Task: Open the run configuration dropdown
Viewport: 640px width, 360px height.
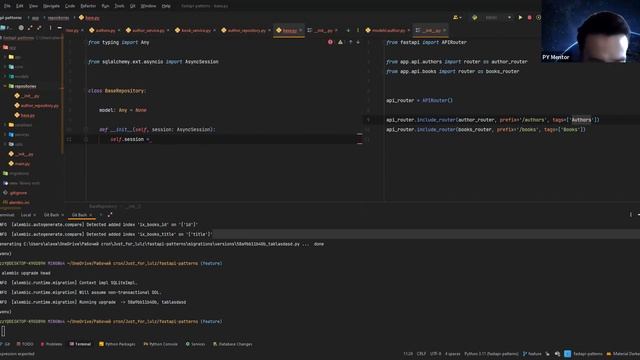Action: [x=497, y=18]
